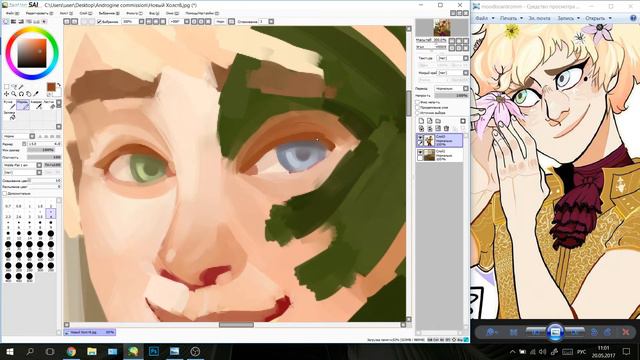Open the Слой menu in SAI

[86, 13]
